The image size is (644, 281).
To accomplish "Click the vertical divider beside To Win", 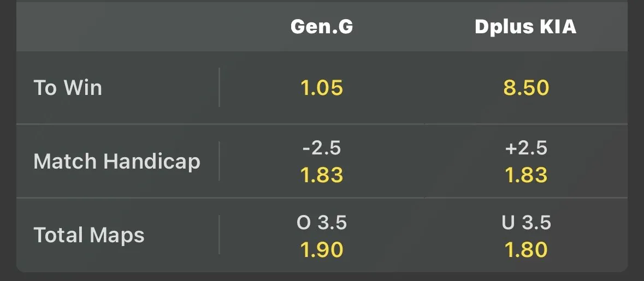I will [x=219, y=87].
